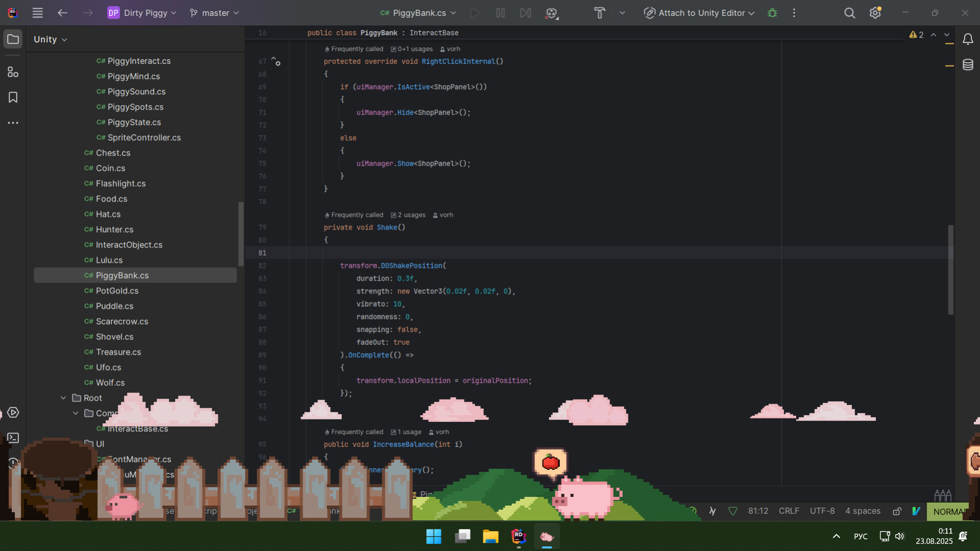Open the Database tool window icon

coord(968,64)
